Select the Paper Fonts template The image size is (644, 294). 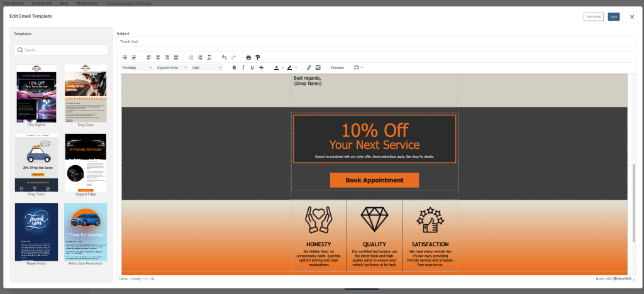point(36,234)
